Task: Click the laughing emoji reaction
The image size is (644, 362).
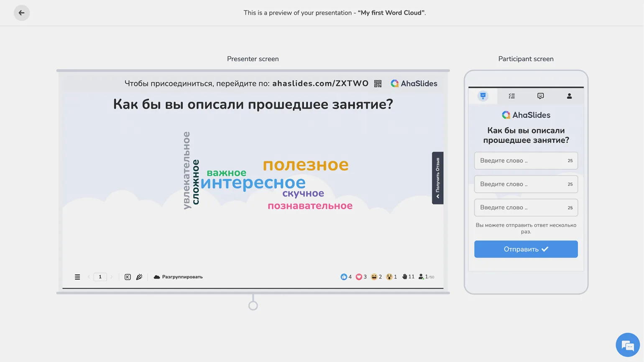Action: click(374, 277)
